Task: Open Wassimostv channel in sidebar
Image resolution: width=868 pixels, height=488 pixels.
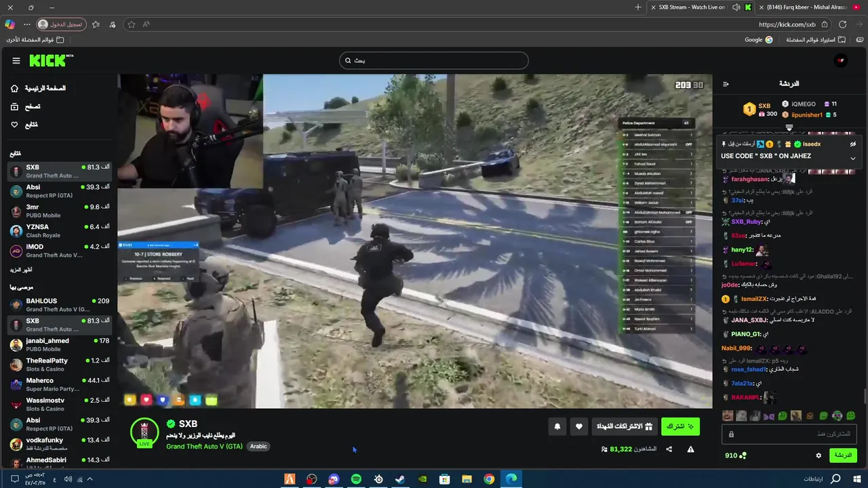Action: (60, 405)
